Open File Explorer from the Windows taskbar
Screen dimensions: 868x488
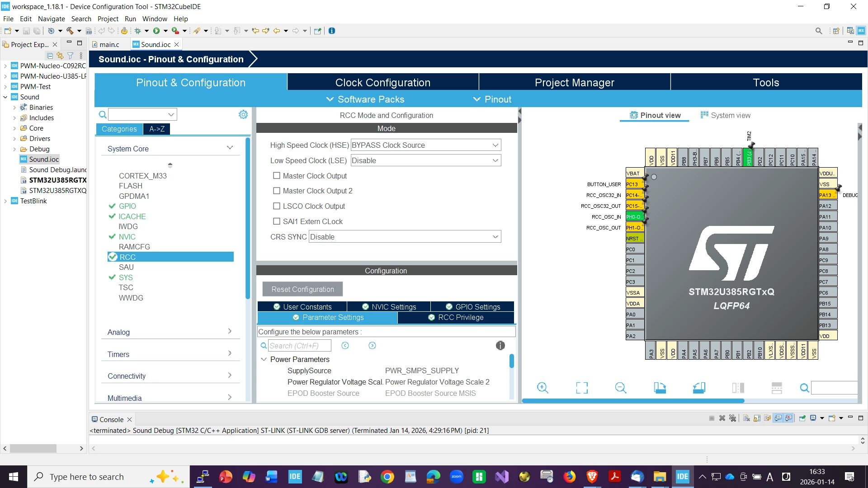(660, 477)
